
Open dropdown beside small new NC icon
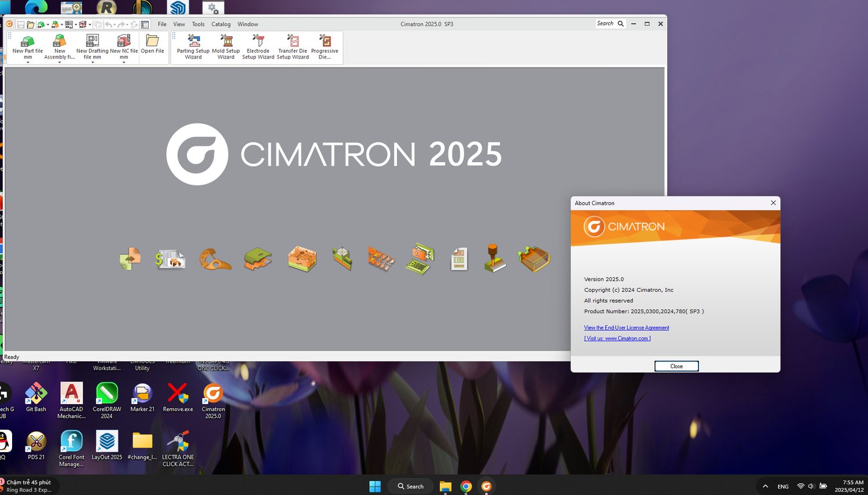point(90,24)
